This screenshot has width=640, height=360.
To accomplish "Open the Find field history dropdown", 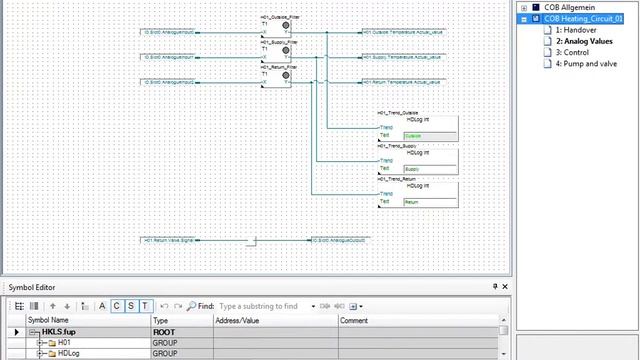I will [313, 307].
